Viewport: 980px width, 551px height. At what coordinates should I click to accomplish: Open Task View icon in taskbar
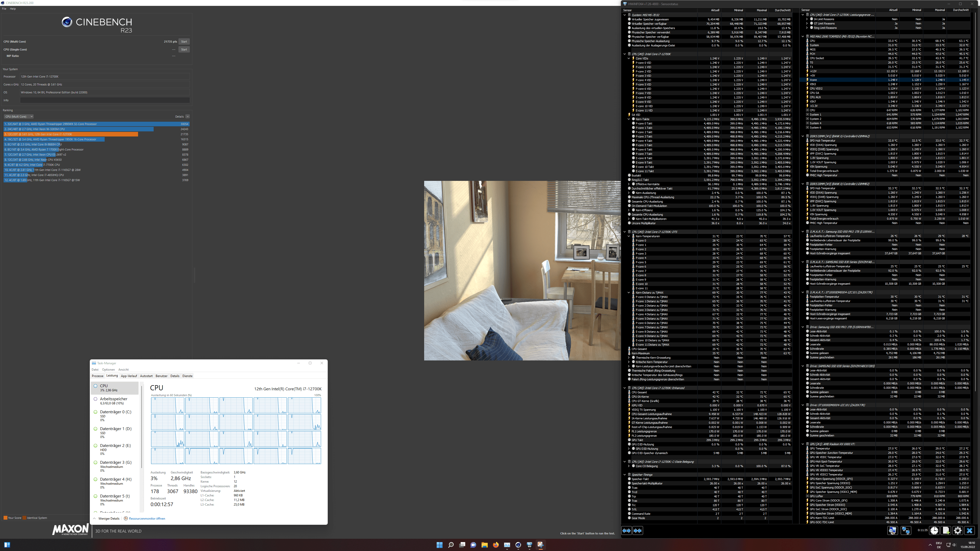pyautogui.click(x=462, y=545)
